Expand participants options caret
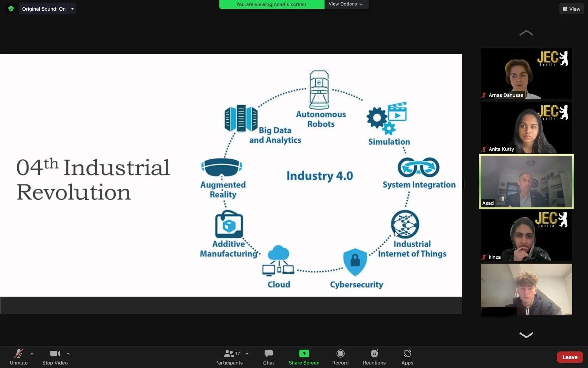Screen dimensions: 588x368 [247, 354]
